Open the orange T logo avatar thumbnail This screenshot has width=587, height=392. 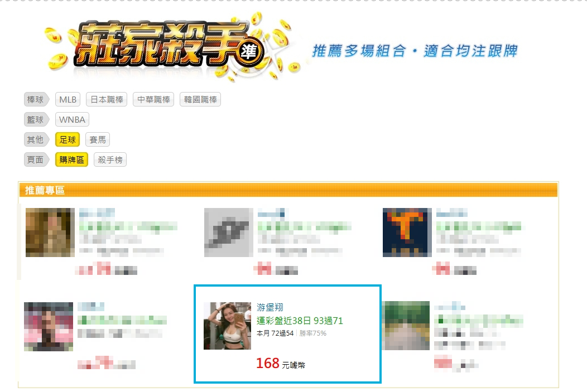click(x=407, y=233)
